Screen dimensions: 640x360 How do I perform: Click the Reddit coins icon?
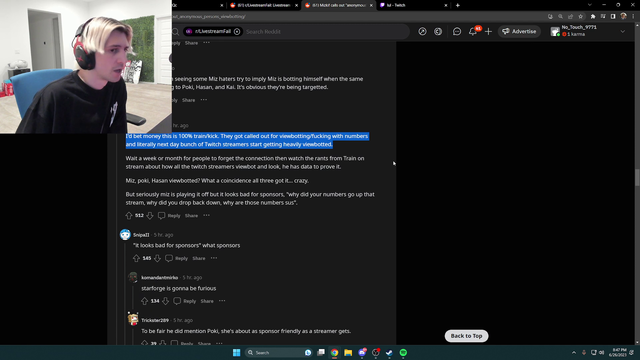[438, 31]
